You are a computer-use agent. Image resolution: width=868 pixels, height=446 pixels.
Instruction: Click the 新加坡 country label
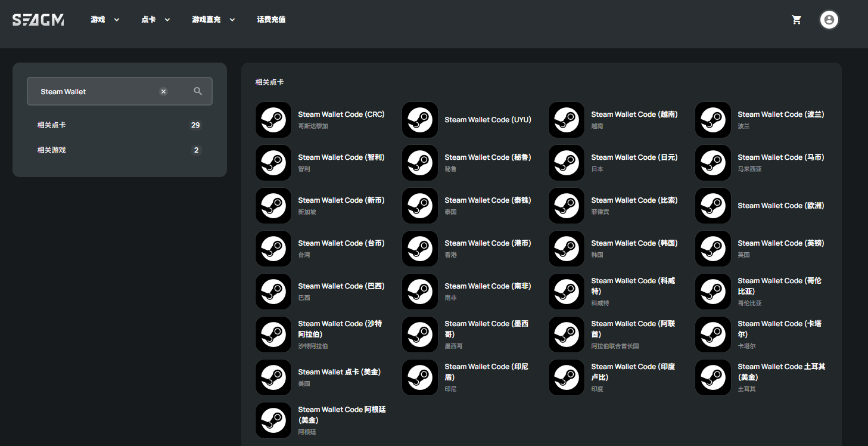[x=307, y=212]
